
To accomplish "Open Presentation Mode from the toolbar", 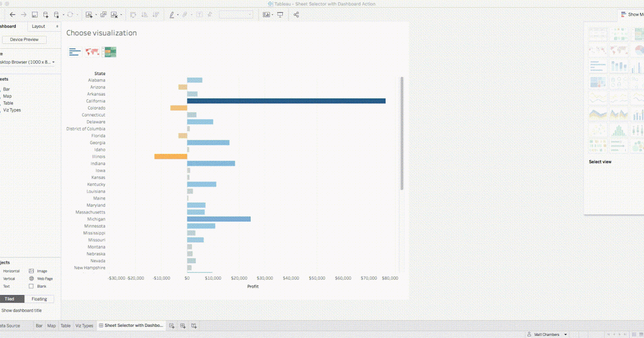I will (x=279, y=14).
